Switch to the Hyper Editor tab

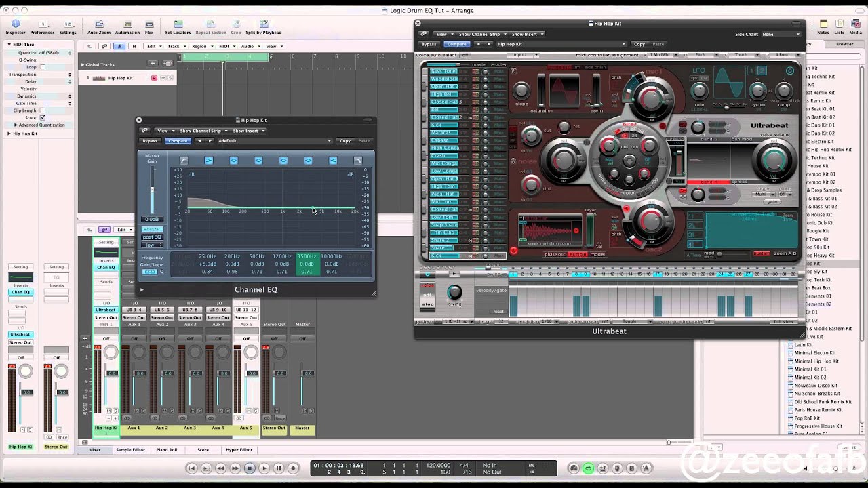[x=239, y=450]
